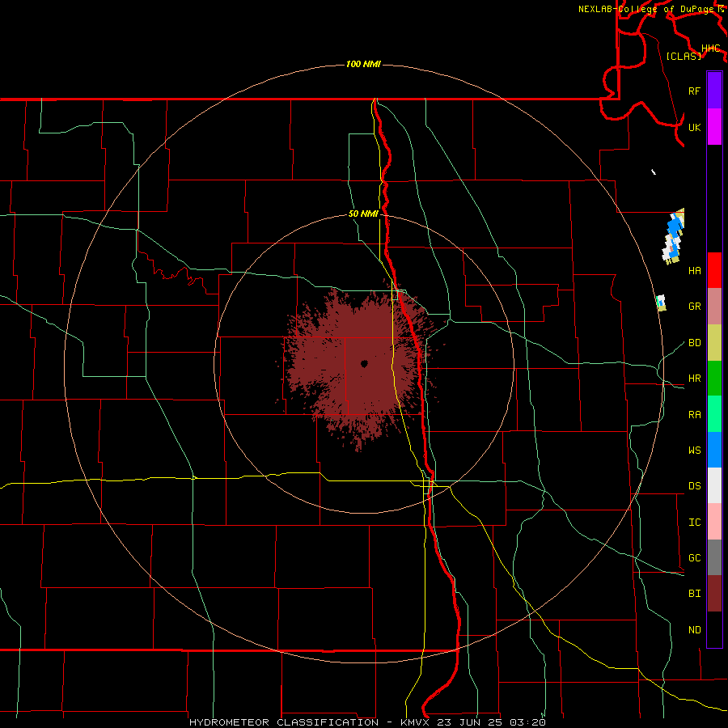The image size is (728, 728).
Task: Click the ND legend label
Action: pyautogui.click(x=694, y=630)
